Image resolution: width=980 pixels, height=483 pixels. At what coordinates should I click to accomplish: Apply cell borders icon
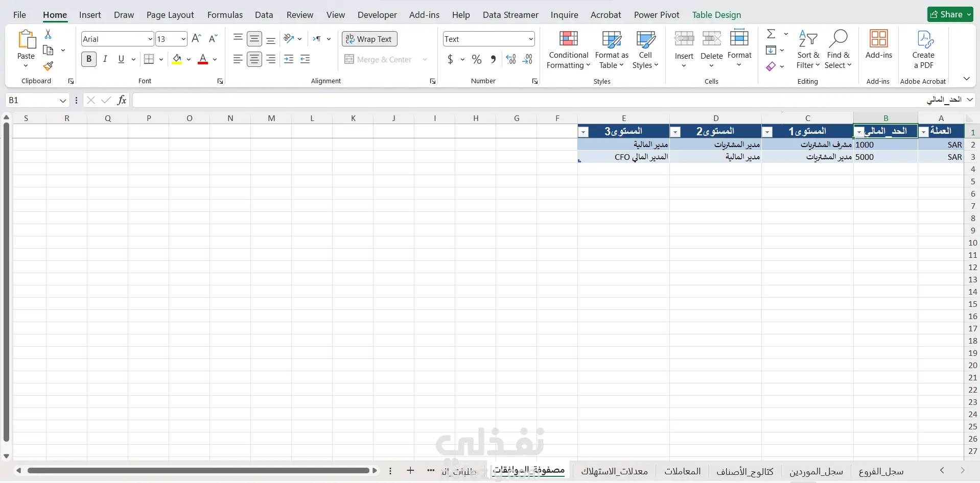tap(149, 59)
